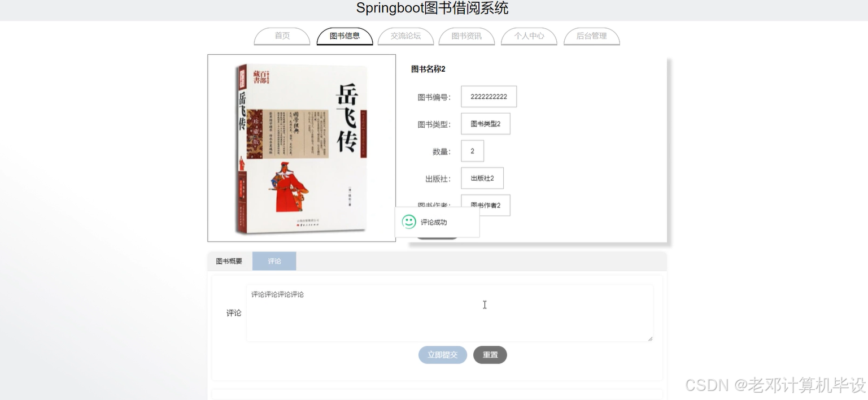Click the 图书作者2 value box
This screenshot has height=400, width=868.
[486, 205]
